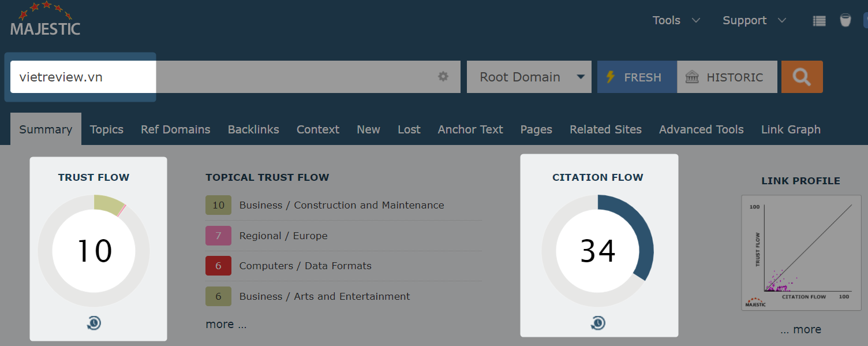This screenshot has width=868, height=346.
Task: Switch to the Historic index
Action: [x=727, y=77]
